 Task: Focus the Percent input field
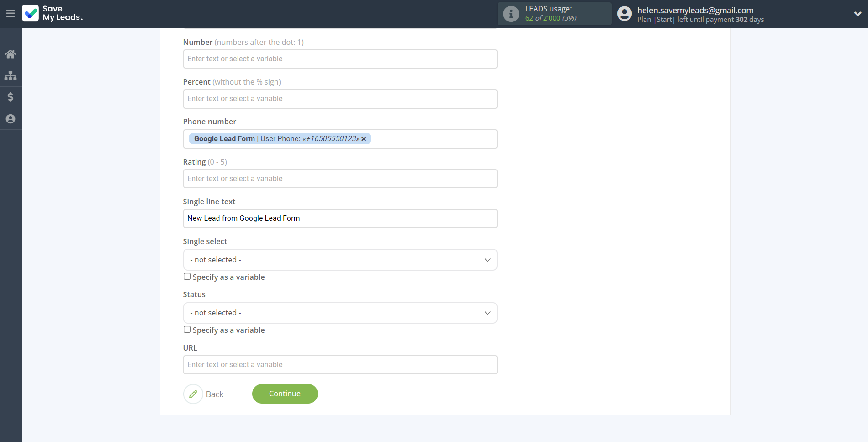pyautogui.click(x=340, y=99)
